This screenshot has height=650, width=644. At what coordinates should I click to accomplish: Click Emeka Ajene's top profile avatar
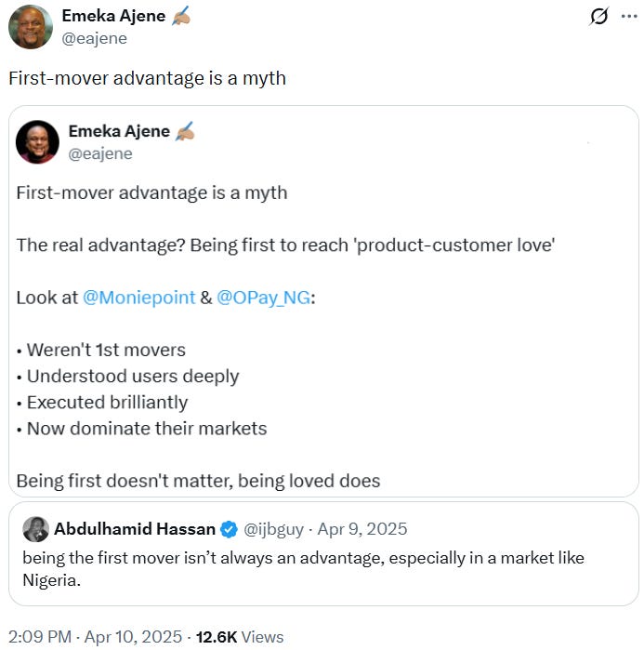30,26
